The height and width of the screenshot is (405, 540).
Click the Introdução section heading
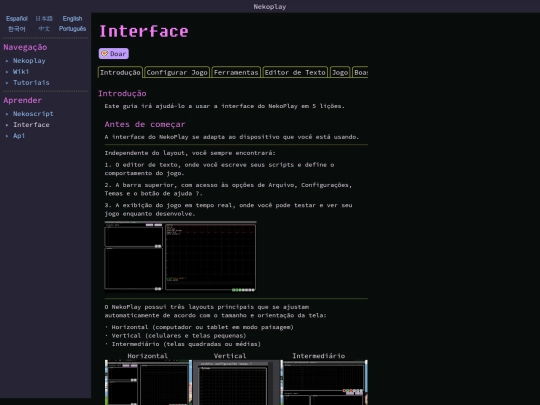[x=122, y=94]
